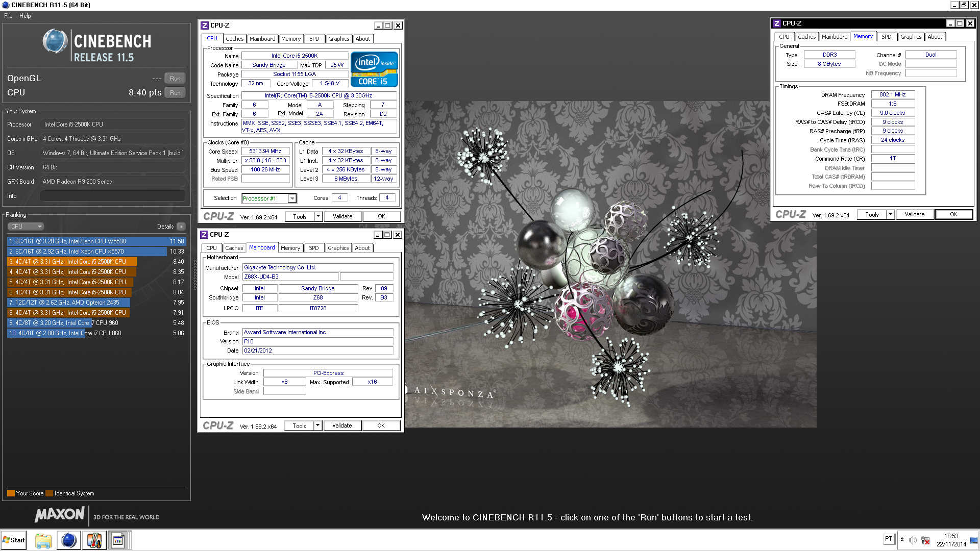
Task: Open About tab in Mainboard CPU-Z window
Action: tap(362, 248)
